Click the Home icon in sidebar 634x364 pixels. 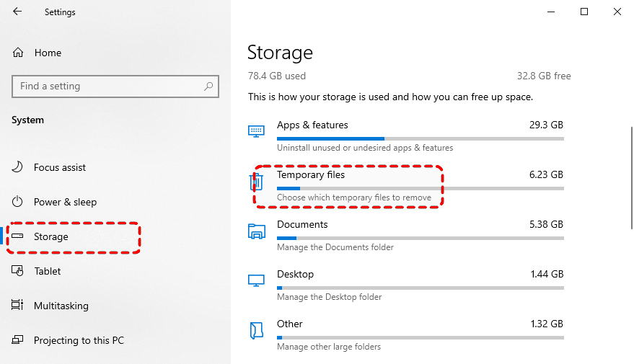[19, 53]
